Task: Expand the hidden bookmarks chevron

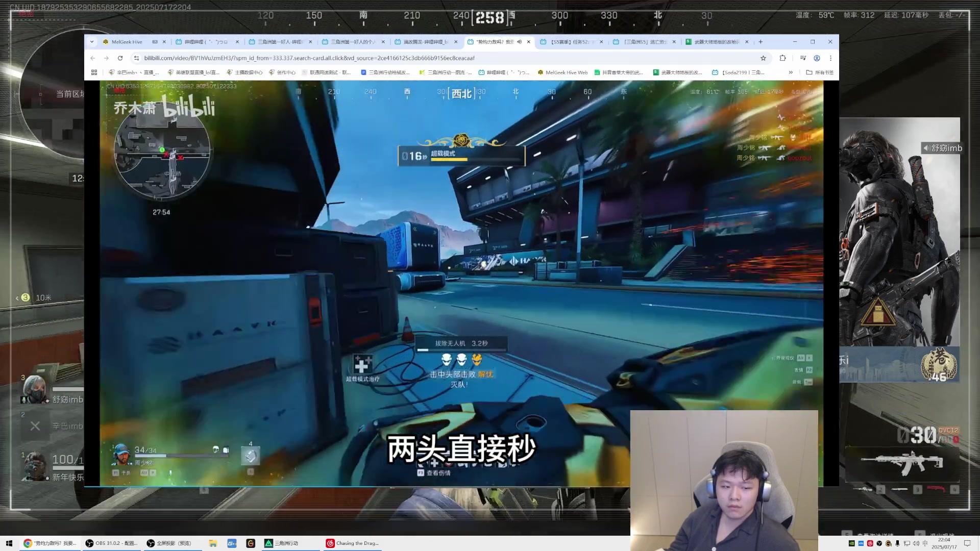Action: click(791, 72)
